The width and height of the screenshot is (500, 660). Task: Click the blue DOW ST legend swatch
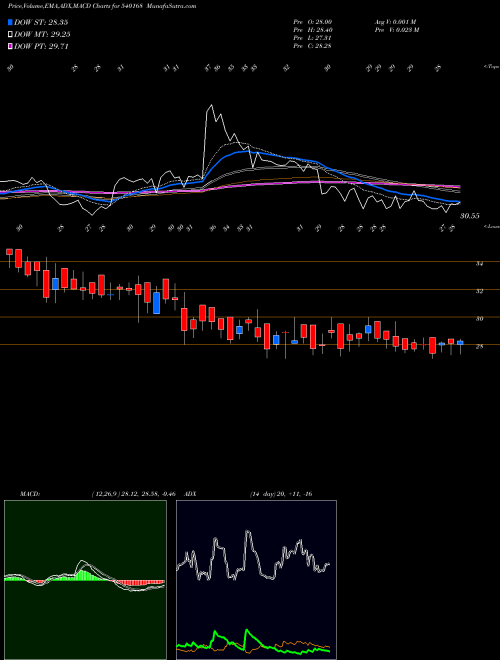(x=10, y=22)
